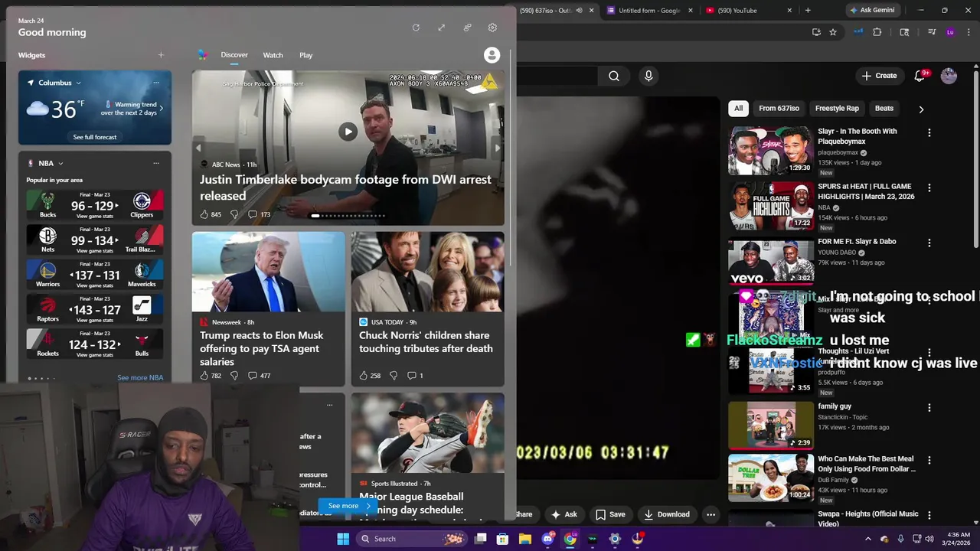Switch to Untitled form Google tab
Viewport: 980px width, 551px height.
[x=648, y=11]
